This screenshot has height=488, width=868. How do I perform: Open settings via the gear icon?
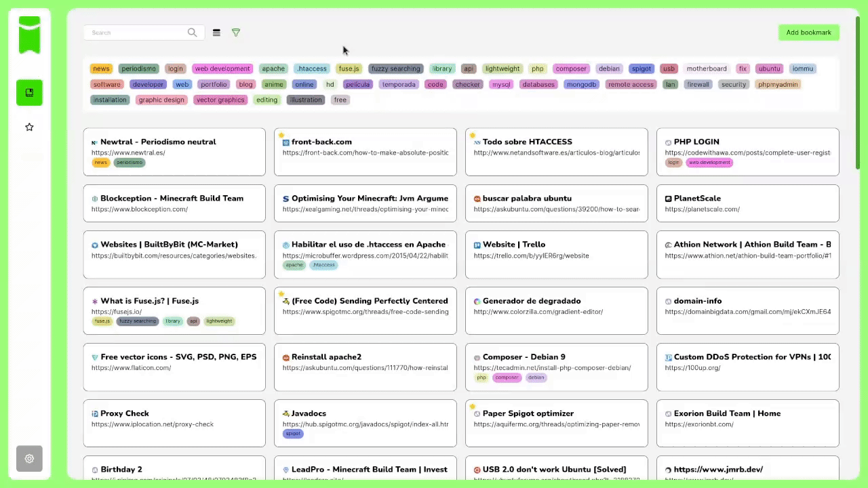pyautogui.click(x=29, y=458)
